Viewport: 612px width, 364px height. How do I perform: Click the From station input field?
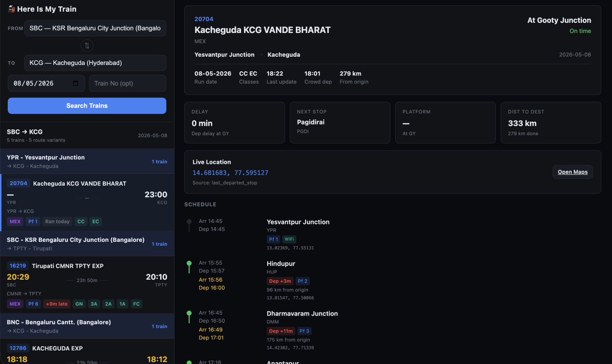click(95, 28)
